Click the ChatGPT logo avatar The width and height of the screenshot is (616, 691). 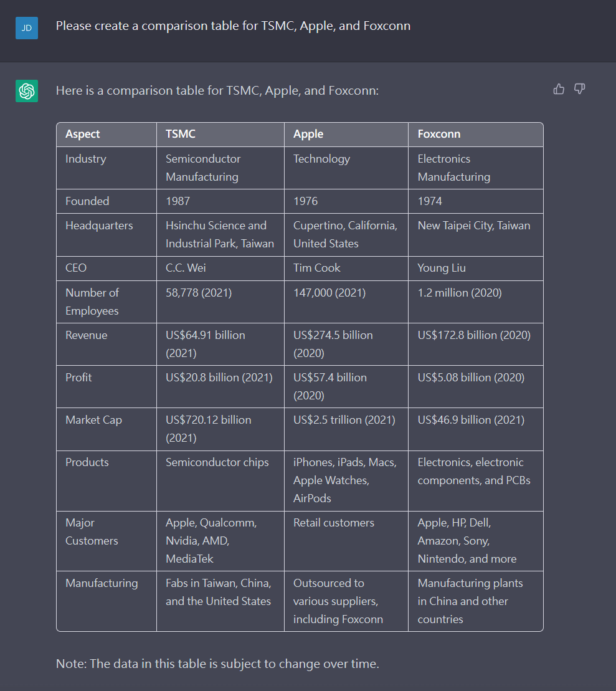26,91
